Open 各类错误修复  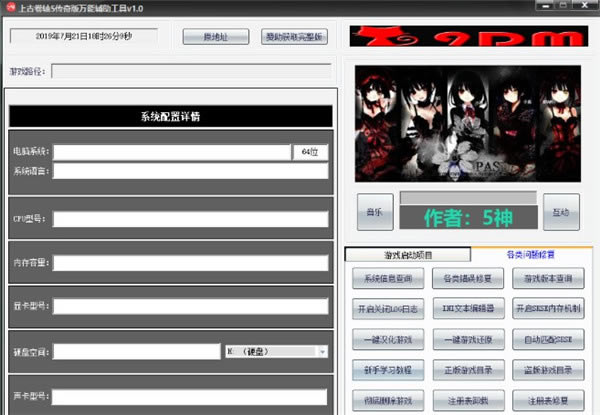tap(468, 278)
